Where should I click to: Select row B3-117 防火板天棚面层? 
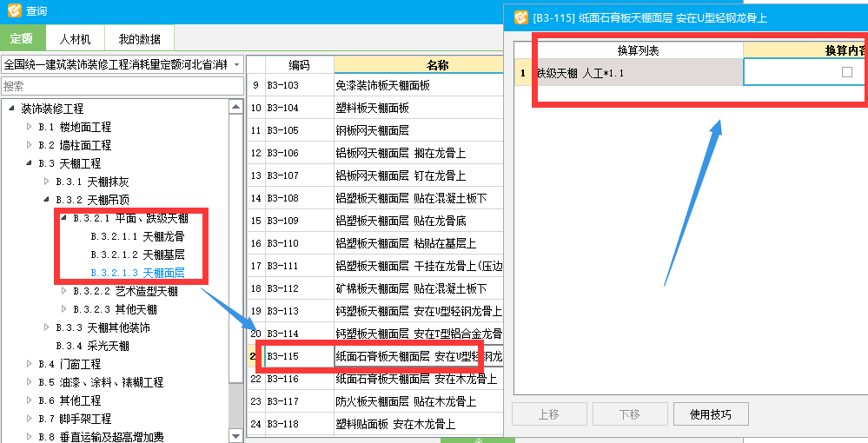375,401
